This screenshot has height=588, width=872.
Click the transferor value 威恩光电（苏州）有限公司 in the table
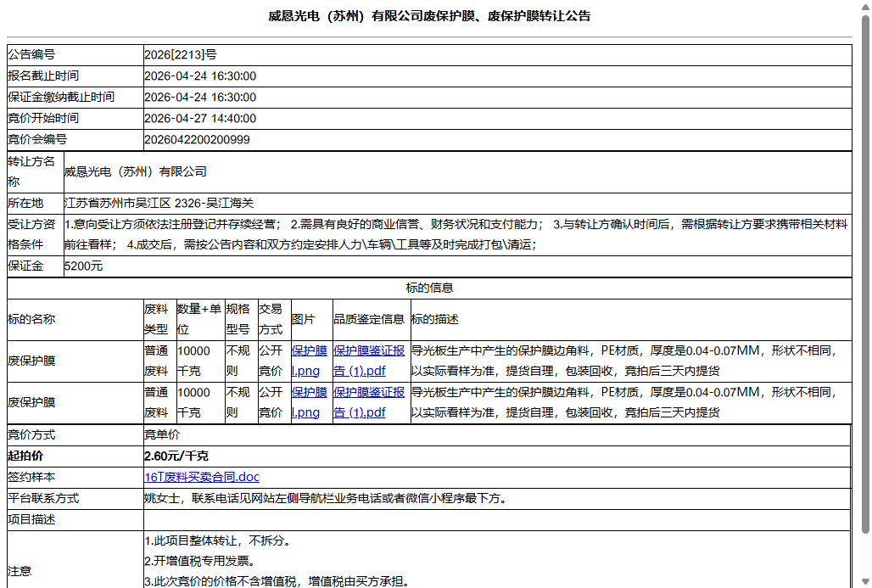(135, 172)
